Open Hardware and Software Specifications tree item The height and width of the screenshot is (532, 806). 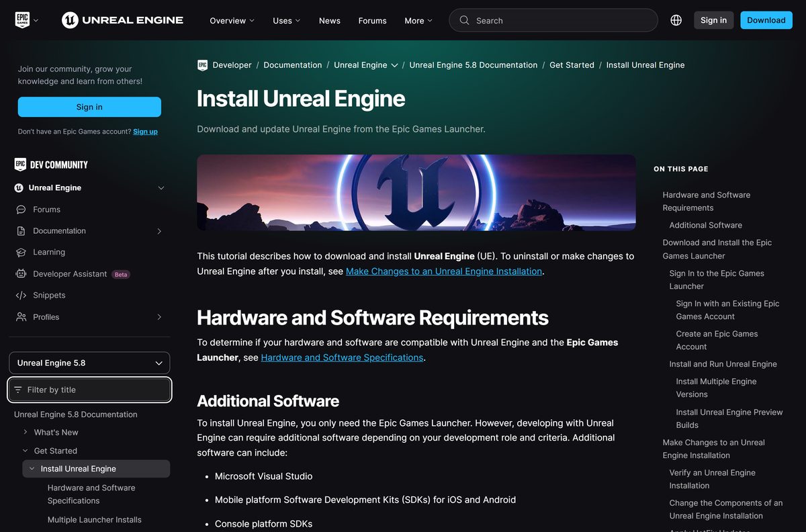click(91, 494)
